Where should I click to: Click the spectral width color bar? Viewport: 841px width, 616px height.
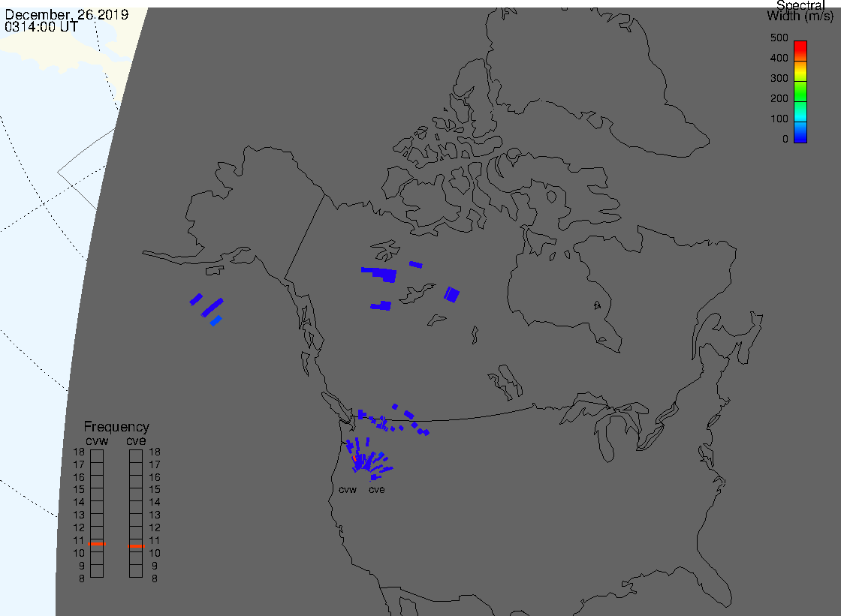[x=800, y=92]
